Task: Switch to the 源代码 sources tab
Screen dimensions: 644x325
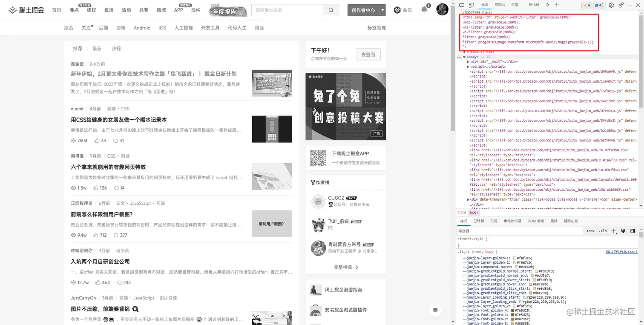Action: (534, 5)
